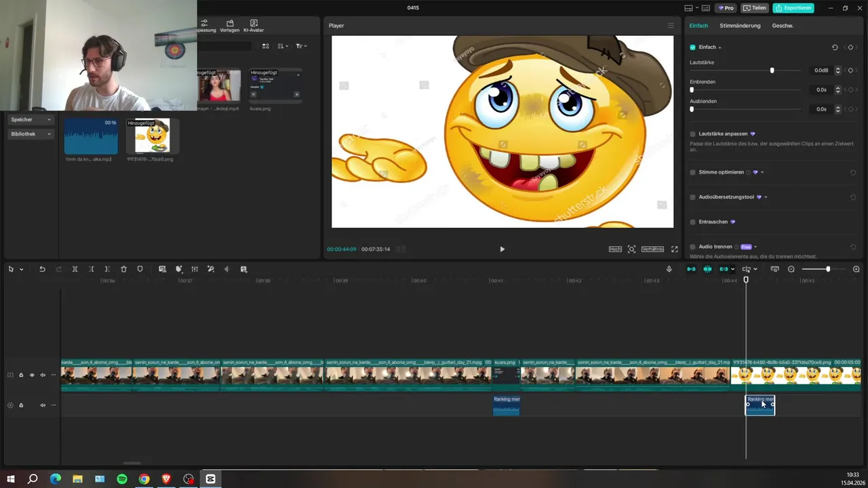Toggle the Einfach section checkbox
The image size is (868, 488).
point(692,47)
